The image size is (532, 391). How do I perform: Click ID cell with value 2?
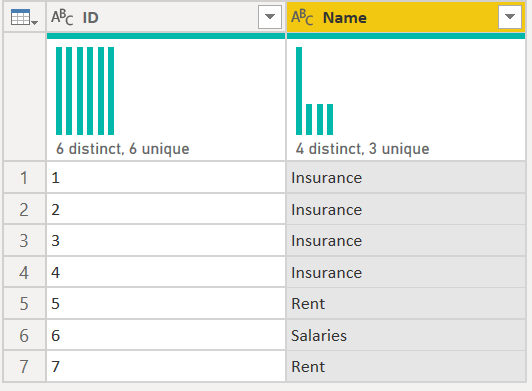(166, 209)
